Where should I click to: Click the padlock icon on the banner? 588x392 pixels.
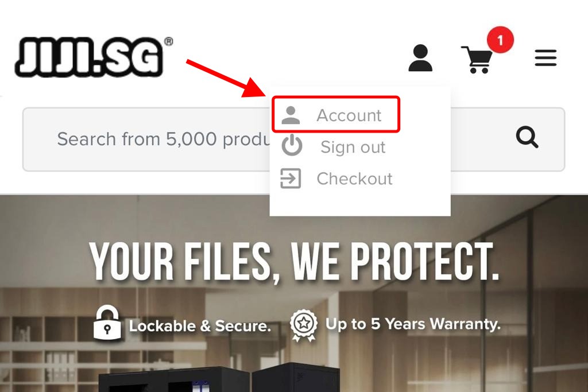pyautogui.click(x=107, y=323)
